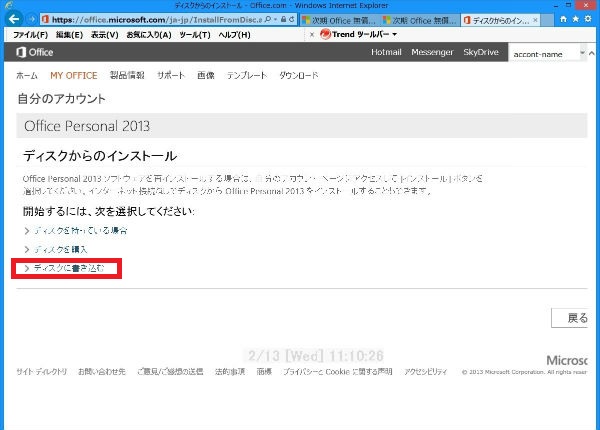Open the お気に入り(A) menu
Image resolution: width=600 pixels, height=430 pixels.
[149, 35]
